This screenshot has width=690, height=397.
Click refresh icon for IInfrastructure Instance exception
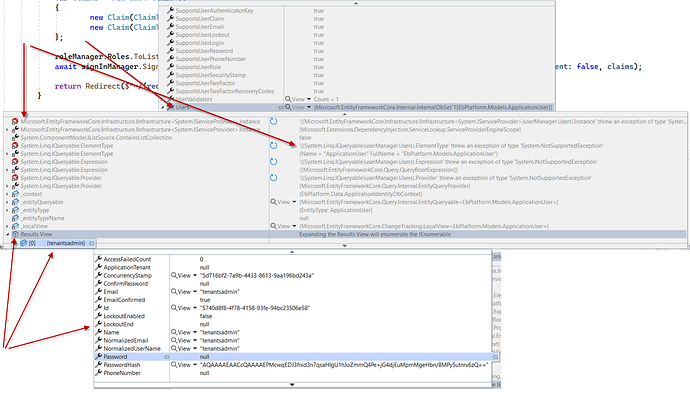pyautogui.click(x=273, y=121)
